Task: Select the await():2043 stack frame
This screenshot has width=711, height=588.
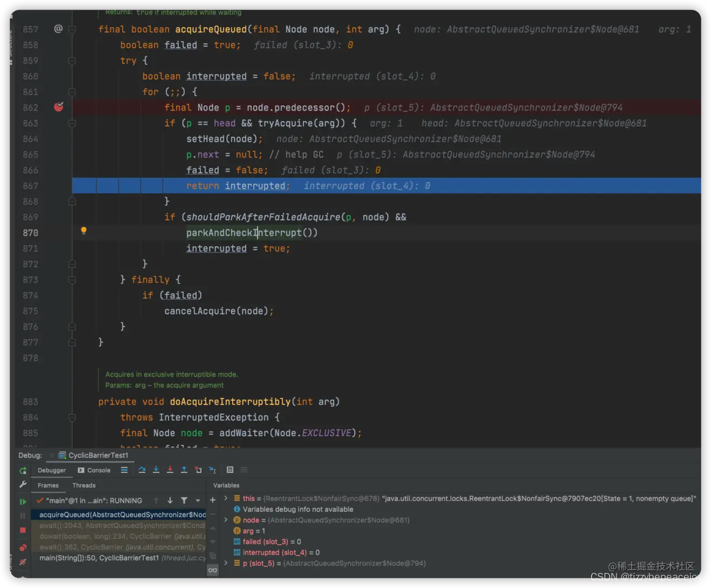Action: click(118, 525)
